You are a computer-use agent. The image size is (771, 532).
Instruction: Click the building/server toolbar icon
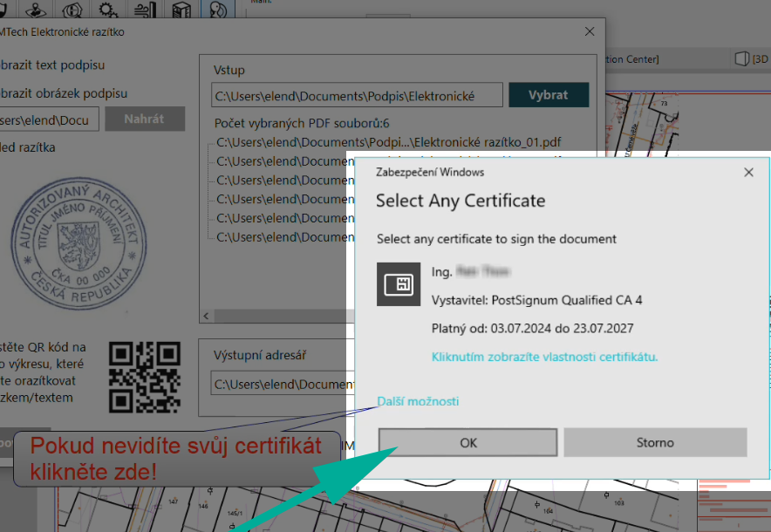point(180,10)
